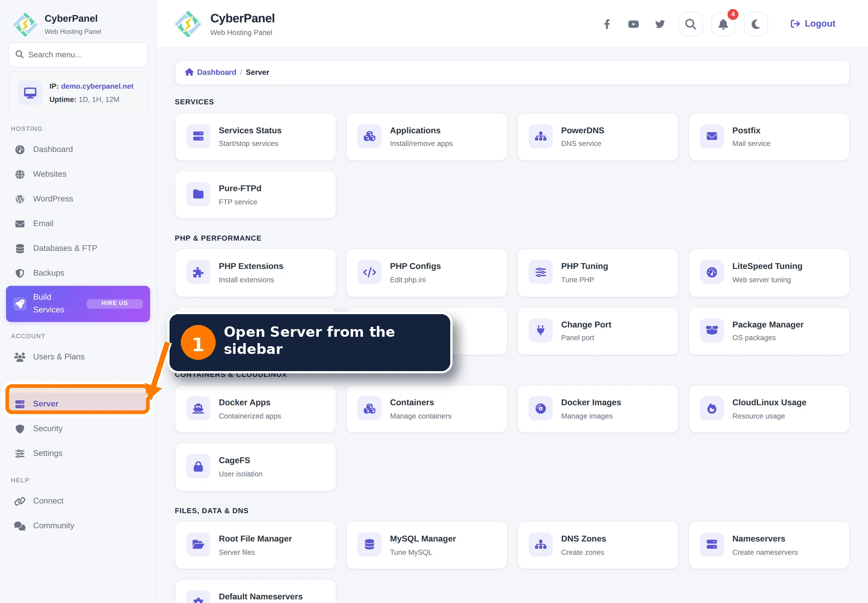
Task: Click the Change Port plug icon
Action: pyautogui.click(x=541, y=330)
